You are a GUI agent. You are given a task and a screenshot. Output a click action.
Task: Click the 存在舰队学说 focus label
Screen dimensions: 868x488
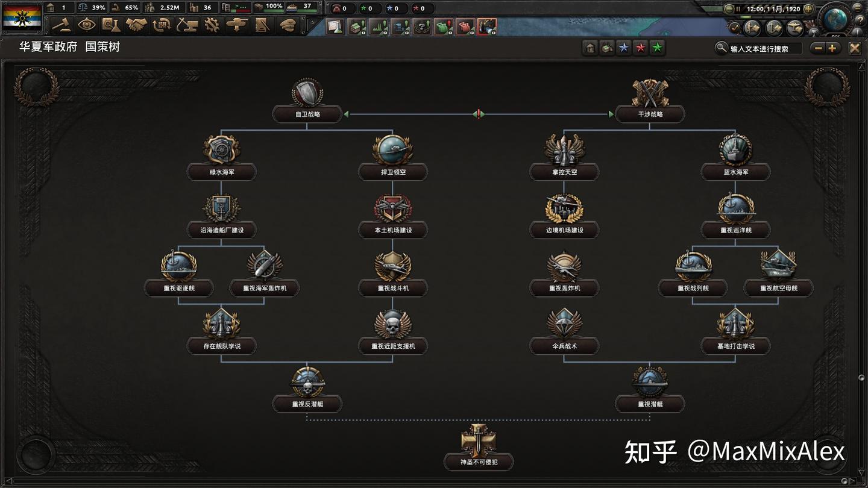222,346
